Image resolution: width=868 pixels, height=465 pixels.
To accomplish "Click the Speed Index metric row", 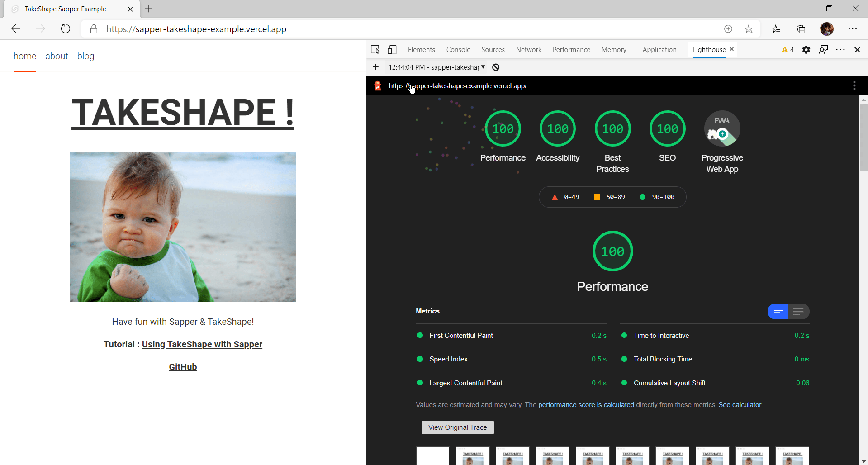I will [511, 359].
